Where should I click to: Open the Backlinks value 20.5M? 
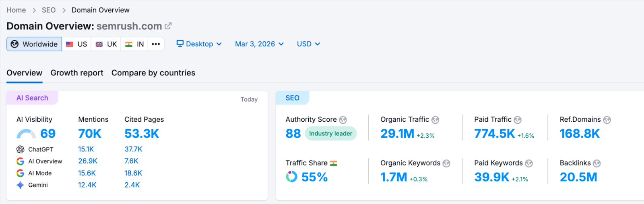578,177
